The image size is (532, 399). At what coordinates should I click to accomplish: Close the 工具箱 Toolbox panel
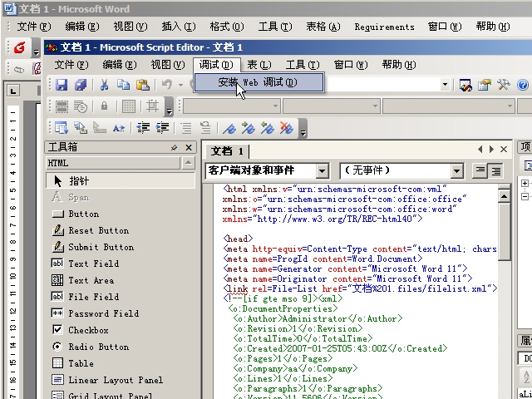[189, 148]
